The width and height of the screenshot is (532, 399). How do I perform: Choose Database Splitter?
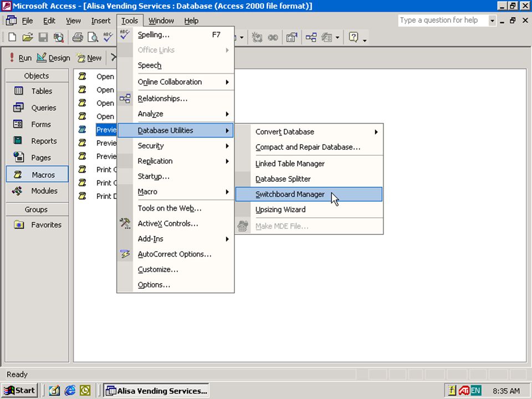309,179
